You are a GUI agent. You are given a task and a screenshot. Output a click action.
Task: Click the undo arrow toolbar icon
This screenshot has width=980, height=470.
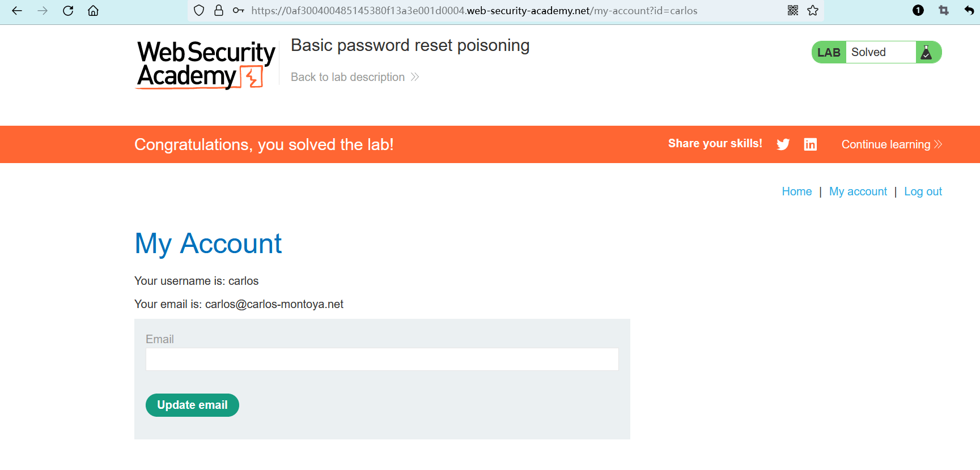click(969, 11)
